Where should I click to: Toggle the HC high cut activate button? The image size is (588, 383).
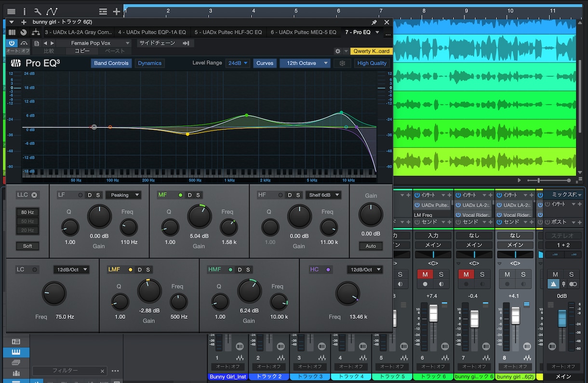328,270
